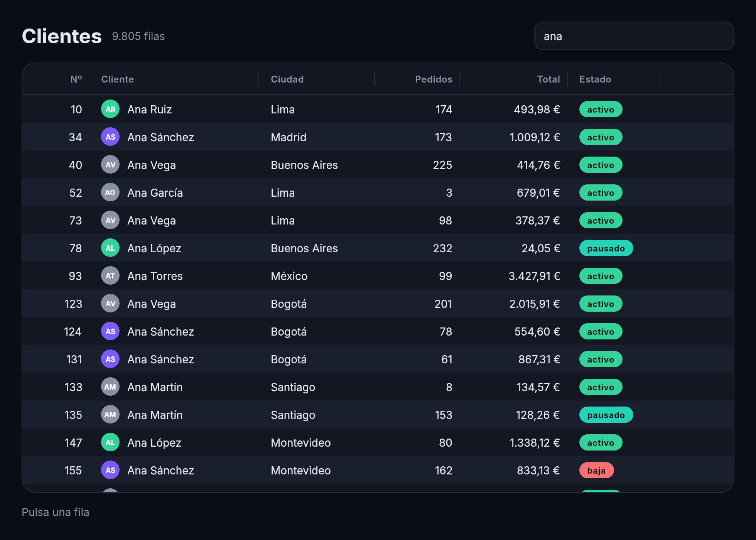The image size is (756, 540).
Task: Click the total '1.338,12 €'
Action: coord(535,443)
